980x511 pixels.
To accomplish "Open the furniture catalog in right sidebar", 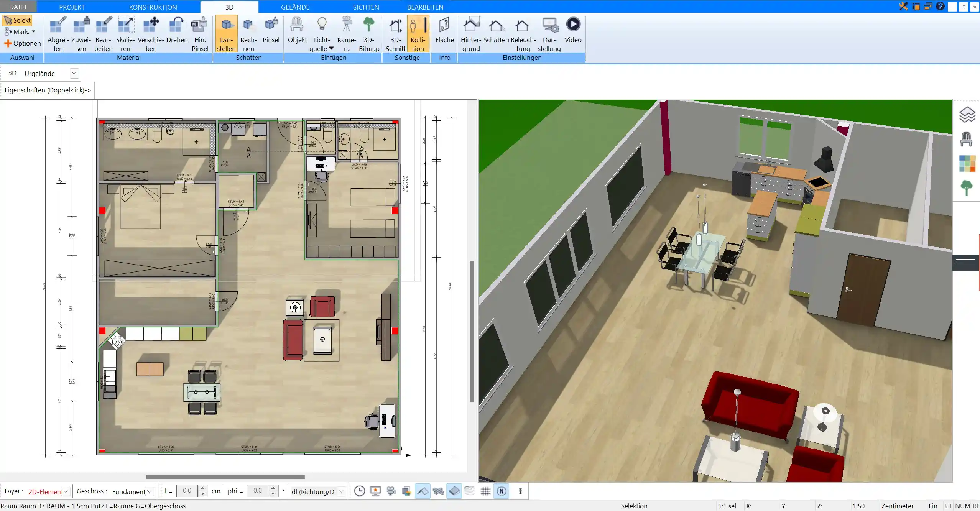I will [x=966, y=139].
